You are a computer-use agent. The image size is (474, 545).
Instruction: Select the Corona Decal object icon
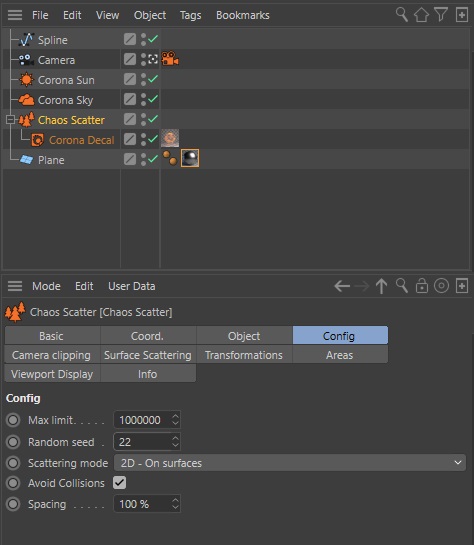(x=38, y=140)
